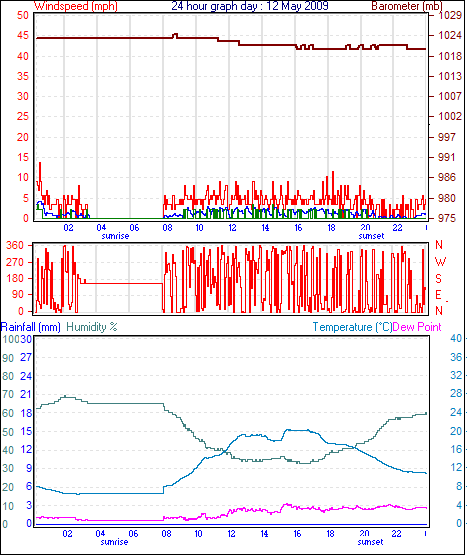
Task: Click the 28 value on temperature axis
Action: [456, 394]
